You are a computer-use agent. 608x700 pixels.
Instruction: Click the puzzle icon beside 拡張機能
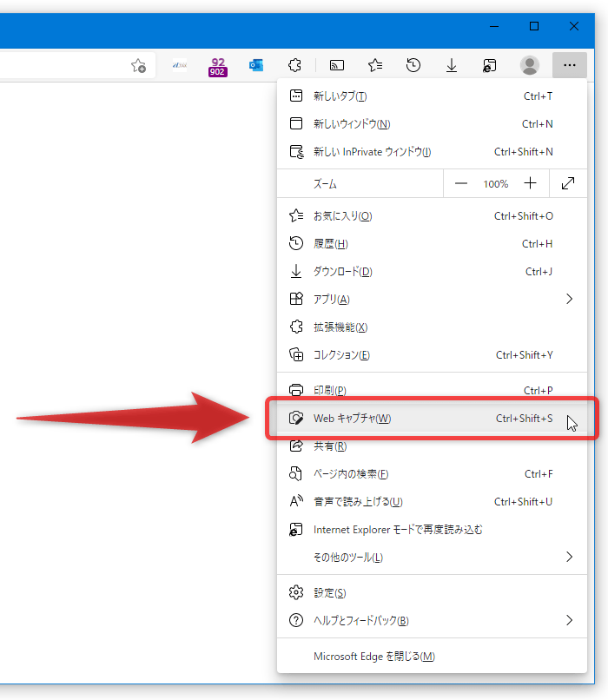[296, 327]
